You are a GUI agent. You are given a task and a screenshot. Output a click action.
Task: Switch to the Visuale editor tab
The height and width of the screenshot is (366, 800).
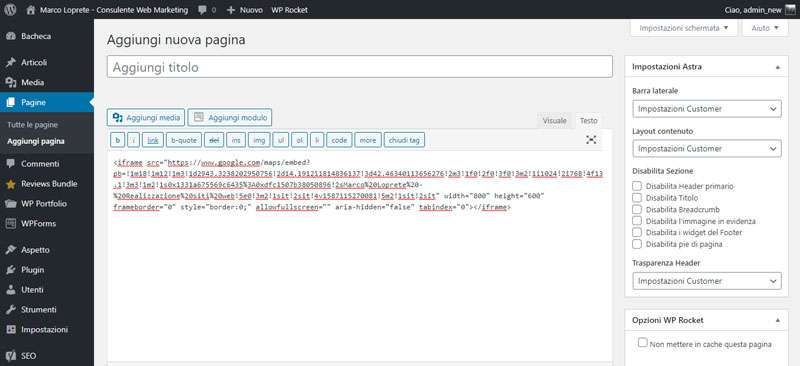(x=555, y=121)
